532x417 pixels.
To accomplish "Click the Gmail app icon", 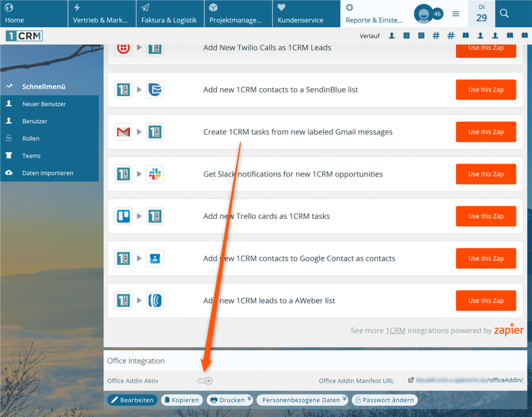I will pyautogui.click(x=123, y=132).
